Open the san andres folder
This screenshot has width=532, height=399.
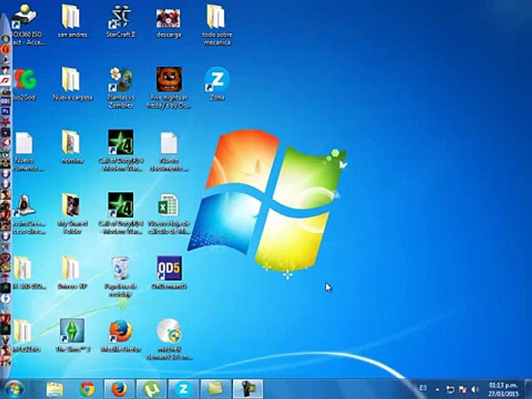72,21
